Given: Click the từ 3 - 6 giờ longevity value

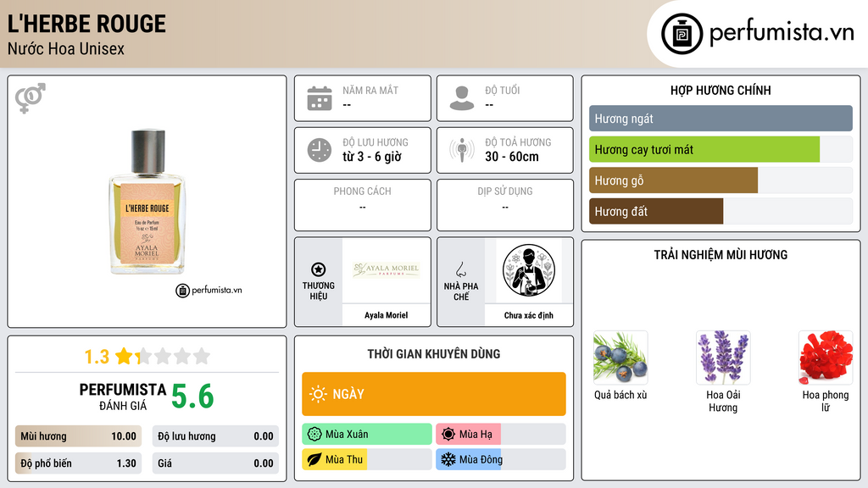Looking at the screenshot, I should click(x=372, y=157).
